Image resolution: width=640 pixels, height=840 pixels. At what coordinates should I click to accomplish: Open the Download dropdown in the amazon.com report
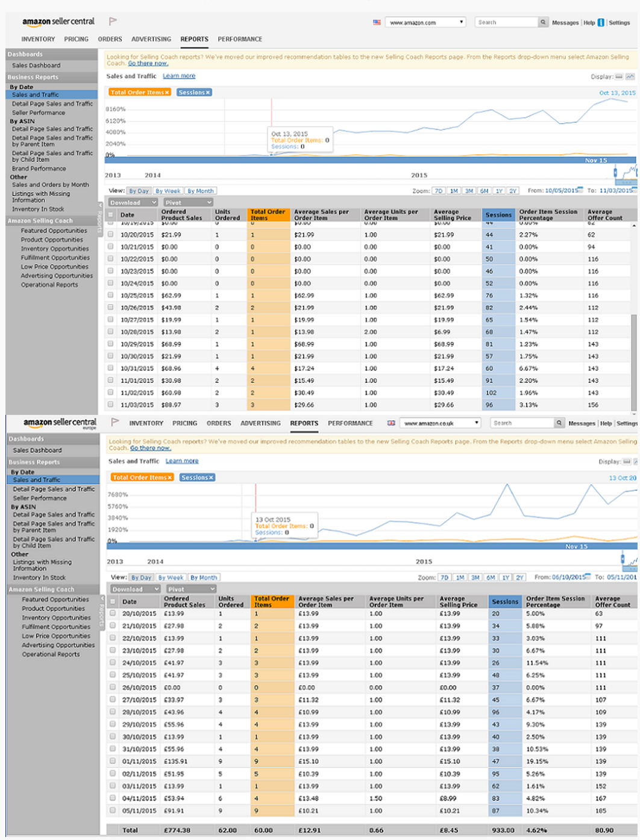click(x=133, y=203)
